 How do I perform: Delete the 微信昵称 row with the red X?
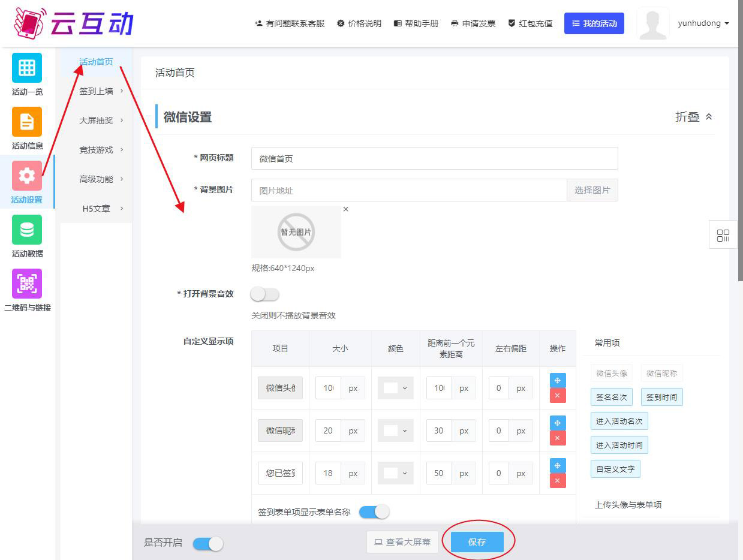[558, 438]
